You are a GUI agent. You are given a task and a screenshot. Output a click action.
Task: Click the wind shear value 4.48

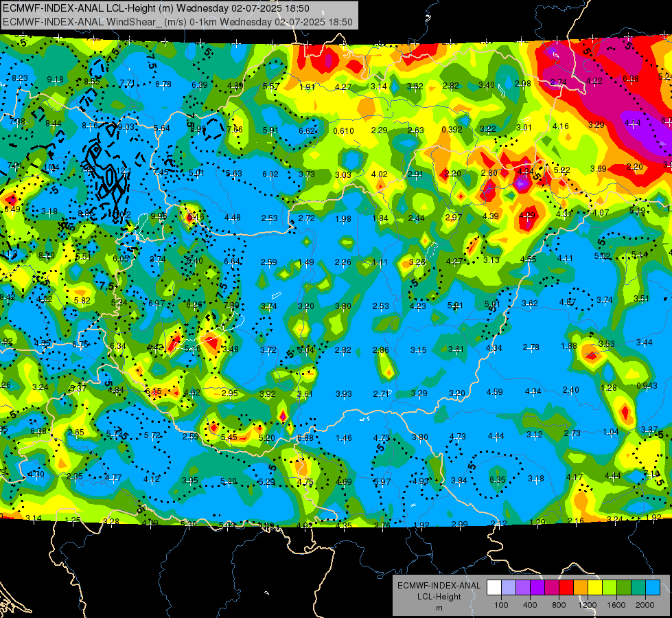point(232,218)
